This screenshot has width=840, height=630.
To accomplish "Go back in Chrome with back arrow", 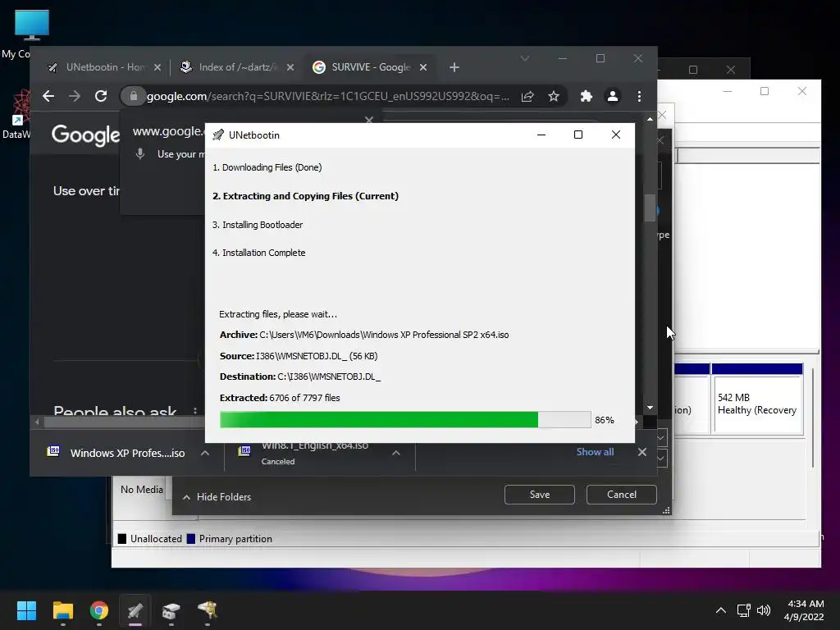I will pos(48,96).
